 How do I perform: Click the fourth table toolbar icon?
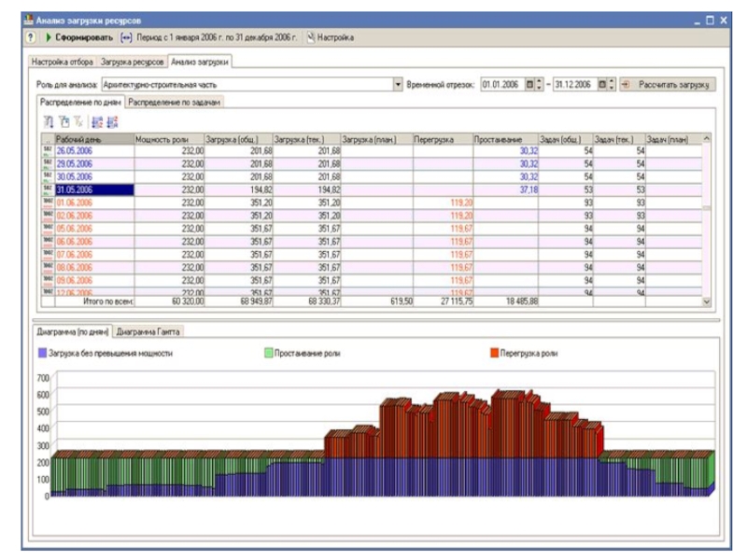pyautogui.click(x=97, y=121)
